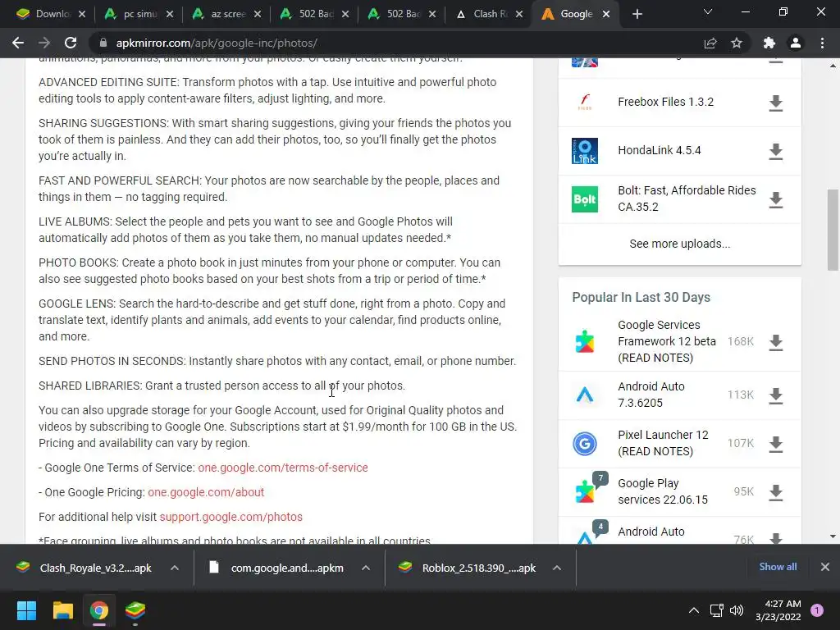
Task: Click the Chrome taskbar icon
Action: (99, 610)
